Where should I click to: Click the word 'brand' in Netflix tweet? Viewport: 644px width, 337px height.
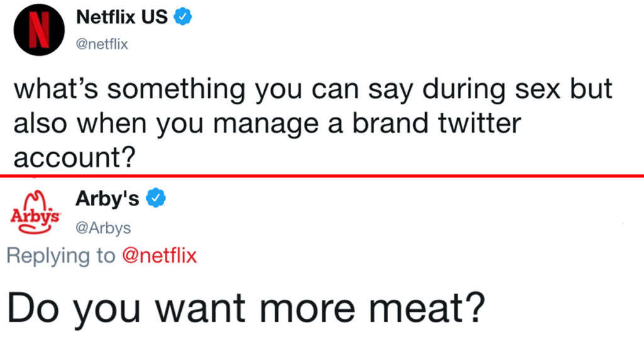click(389, 123)
